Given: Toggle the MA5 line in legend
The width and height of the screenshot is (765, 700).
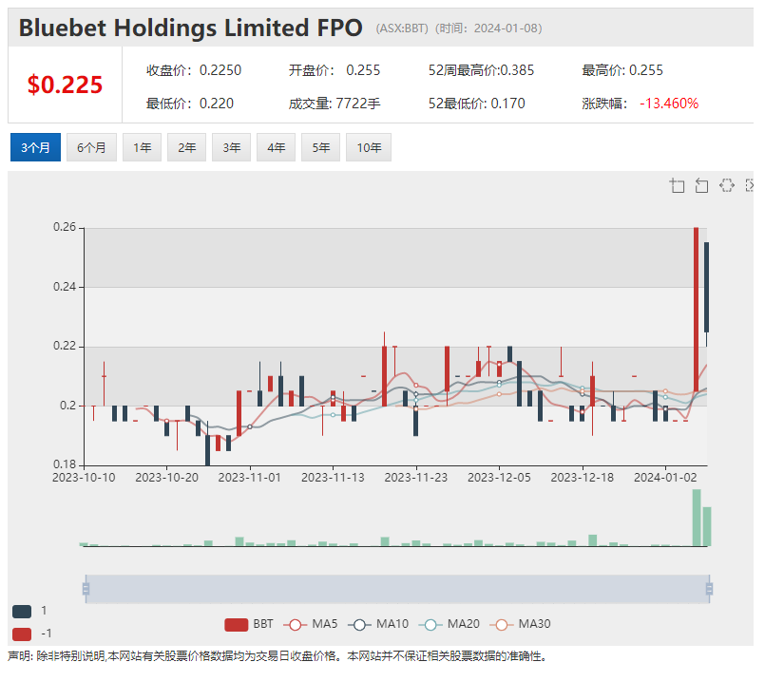Looking at the screenshot, I should pyautogui.click(x=311, y=624).
